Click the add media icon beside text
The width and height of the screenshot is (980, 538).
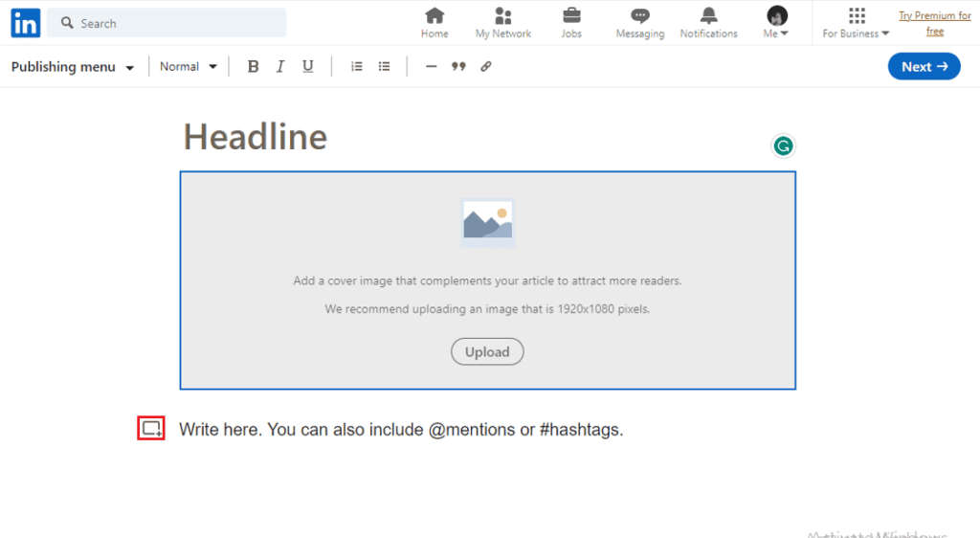click(x=151, y=429)
